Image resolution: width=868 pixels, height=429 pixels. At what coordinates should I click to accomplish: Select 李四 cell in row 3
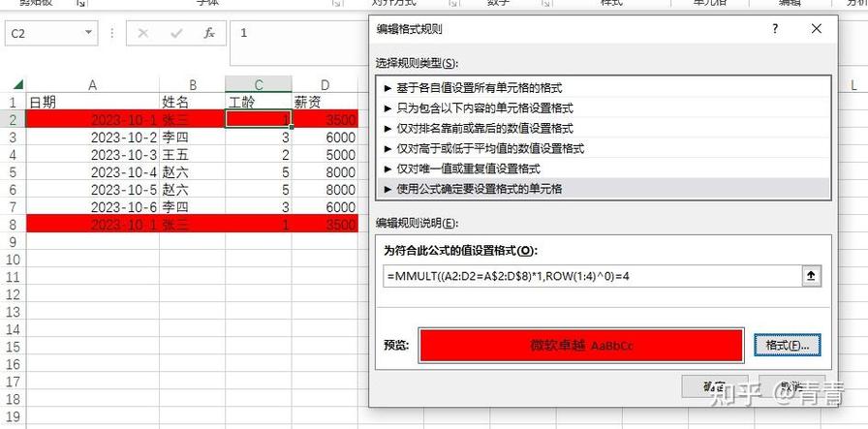coord(192,137)
